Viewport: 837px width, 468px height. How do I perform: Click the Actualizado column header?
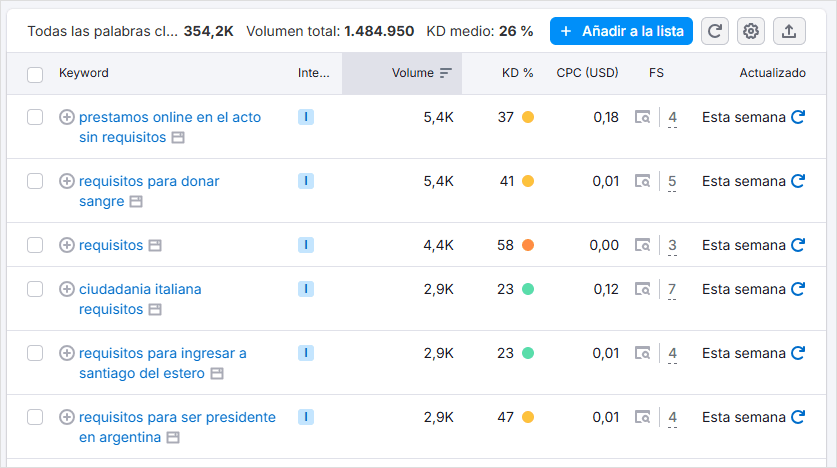[772, 73]
